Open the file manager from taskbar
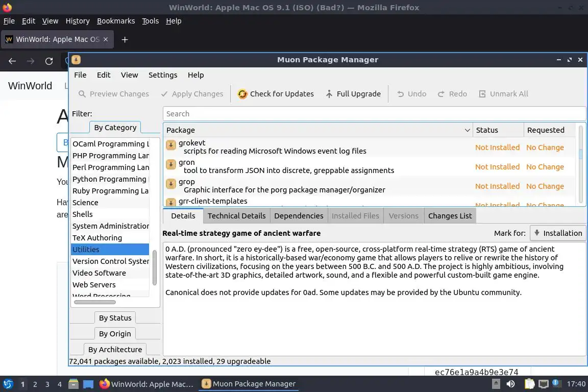 point(73,384)
